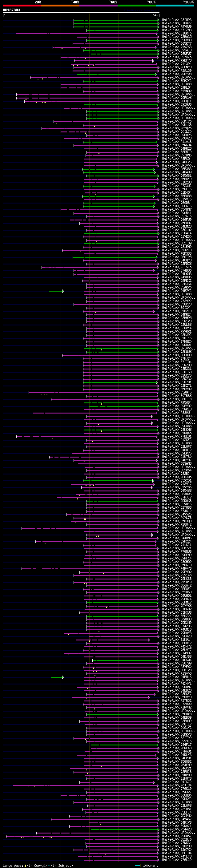Select label UniRef100_P29139
This screenshot has width=197, height=868.
pos(177,71)
